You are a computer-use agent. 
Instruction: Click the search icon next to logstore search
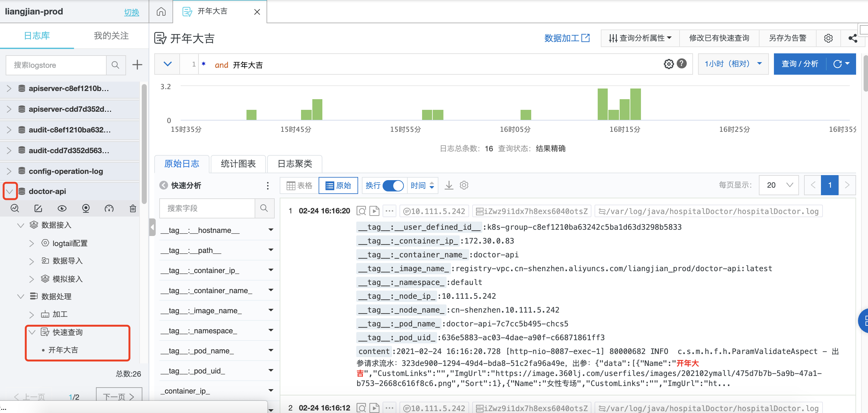tap(116, 65)
